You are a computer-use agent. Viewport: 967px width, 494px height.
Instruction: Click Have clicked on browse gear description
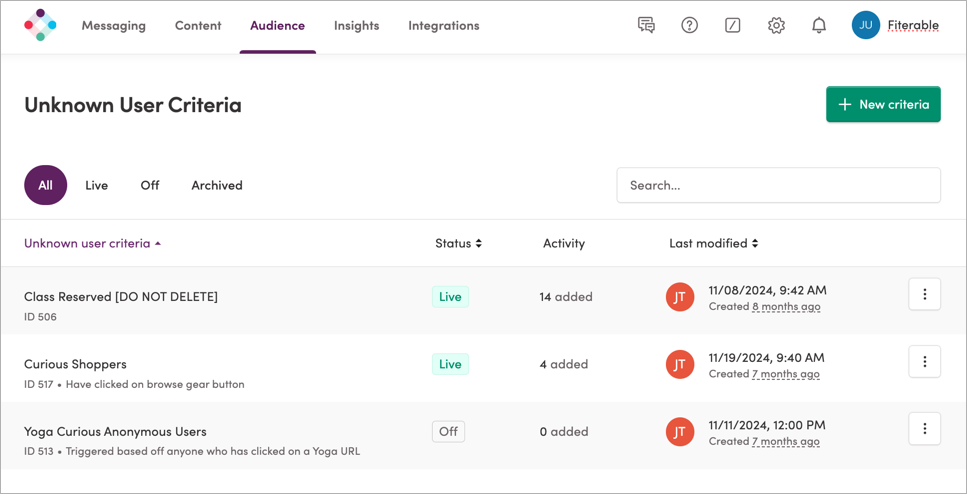coord(155,384)
